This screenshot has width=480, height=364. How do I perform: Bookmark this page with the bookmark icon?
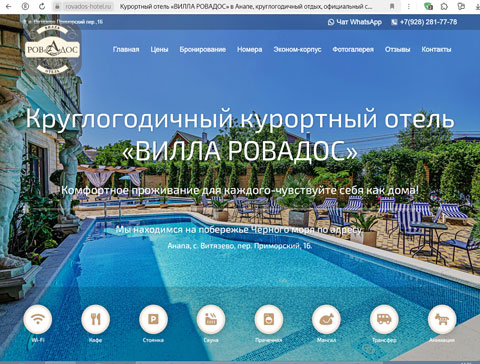(392, 6)
